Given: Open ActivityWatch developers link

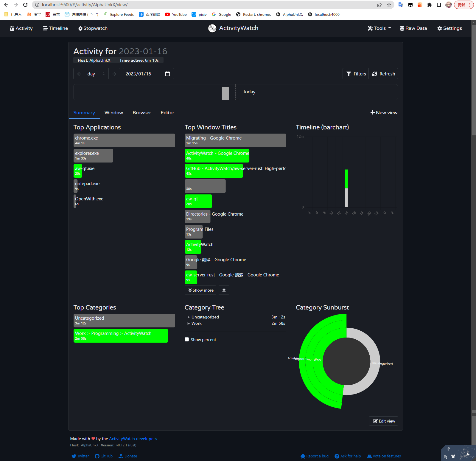Looking at the screenshot, I should (x=133, y=439).
